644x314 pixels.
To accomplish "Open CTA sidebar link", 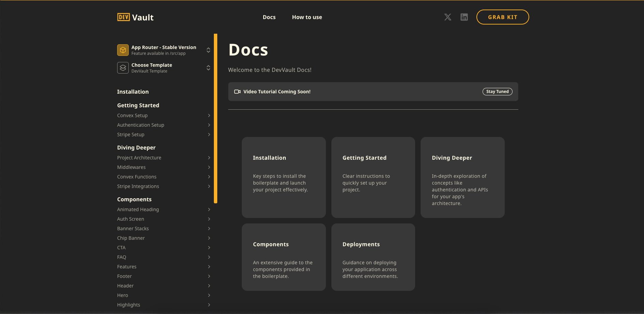I will (x=122, y=248).
